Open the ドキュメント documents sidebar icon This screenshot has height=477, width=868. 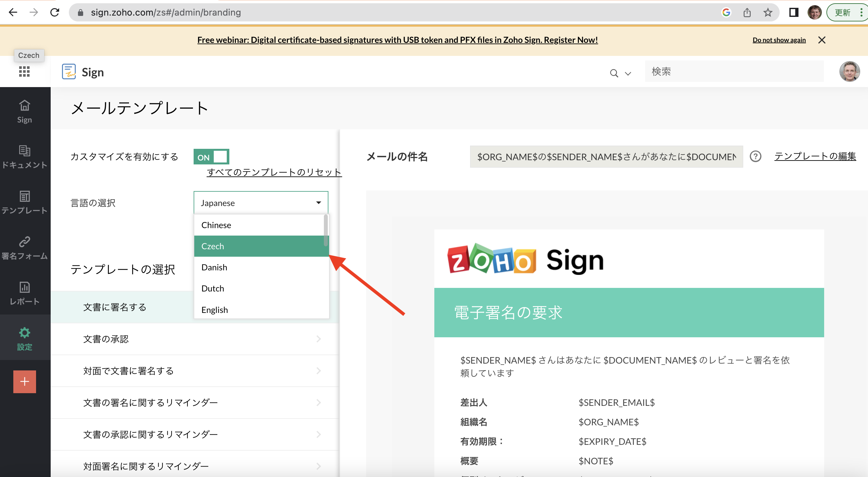tap(25, 157)
